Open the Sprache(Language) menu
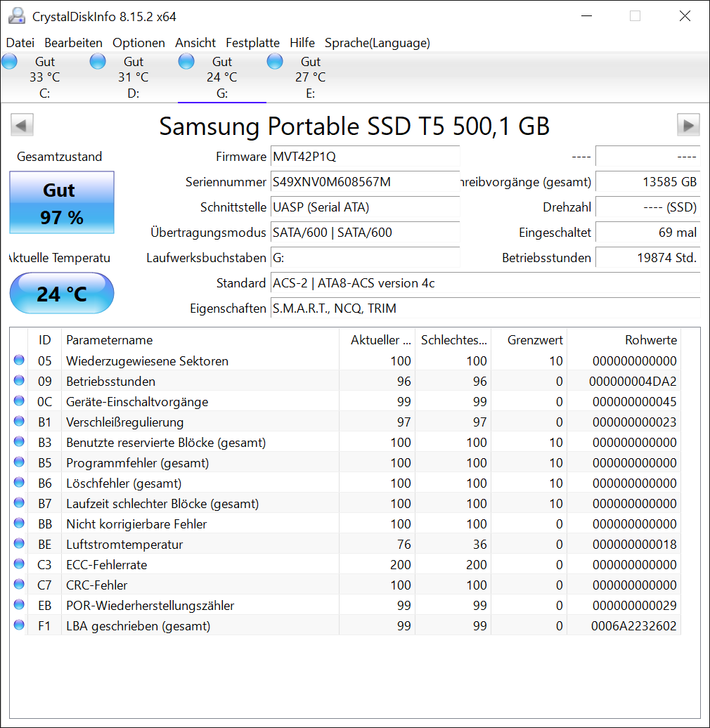Viewport: 710px width, 728px height. pyautogui.click(x=377, y=43)
